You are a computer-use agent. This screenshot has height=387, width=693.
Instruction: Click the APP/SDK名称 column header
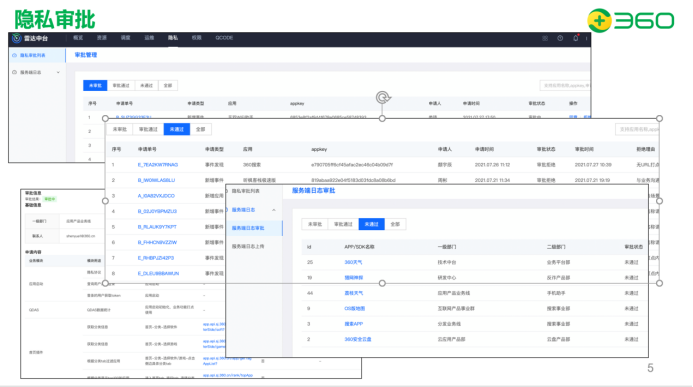pos(359,247)
